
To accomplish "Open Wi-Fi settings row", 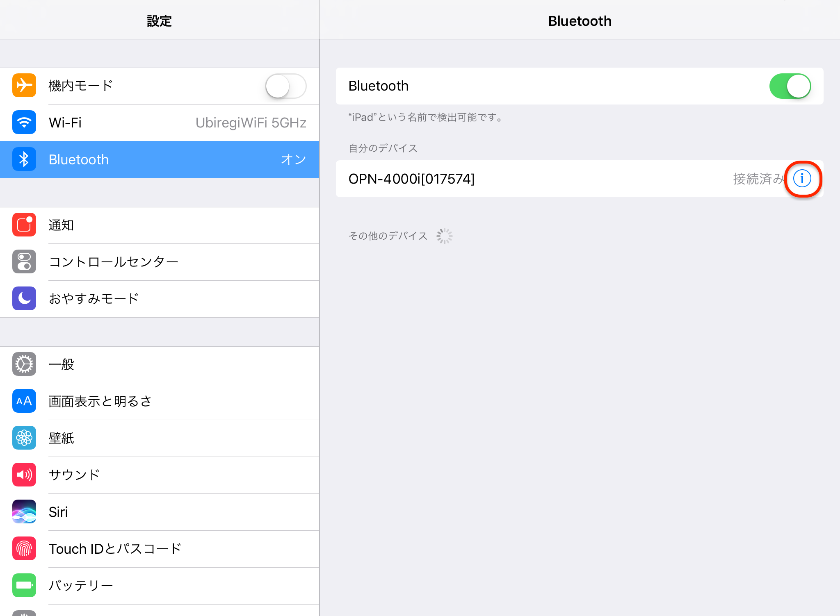I will click(160, 123).
